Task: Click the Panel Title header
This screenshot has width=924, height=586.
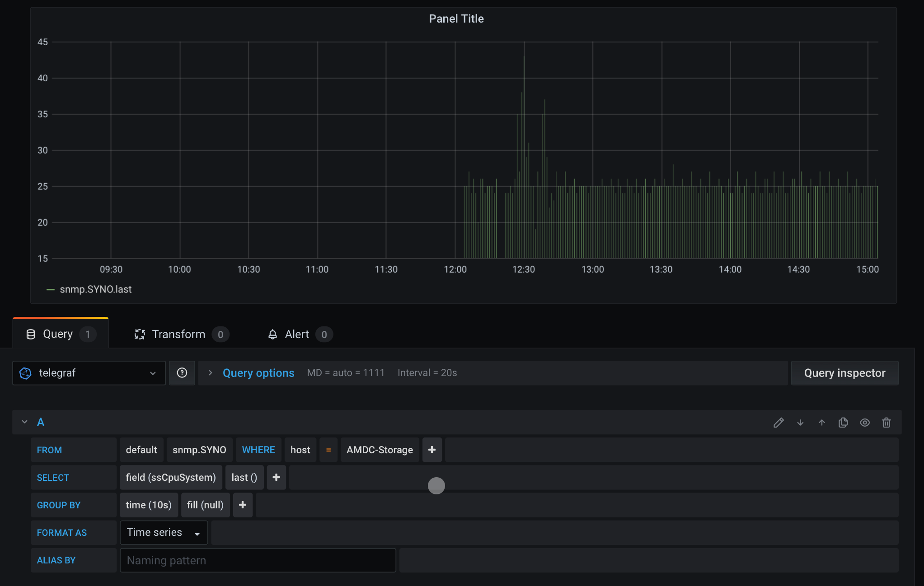Action: click(456, 19)
